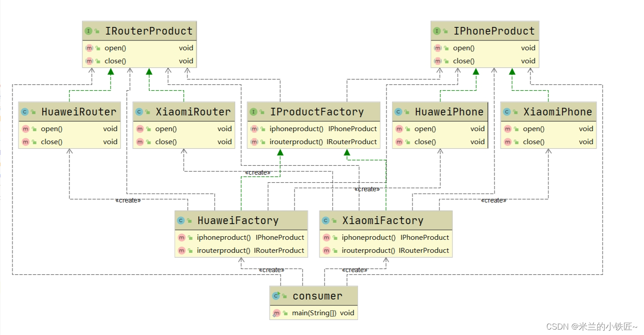Click «create» label near XiaomiPhone arrow
This screenshot has width=644, height=335.
[493, 200]
